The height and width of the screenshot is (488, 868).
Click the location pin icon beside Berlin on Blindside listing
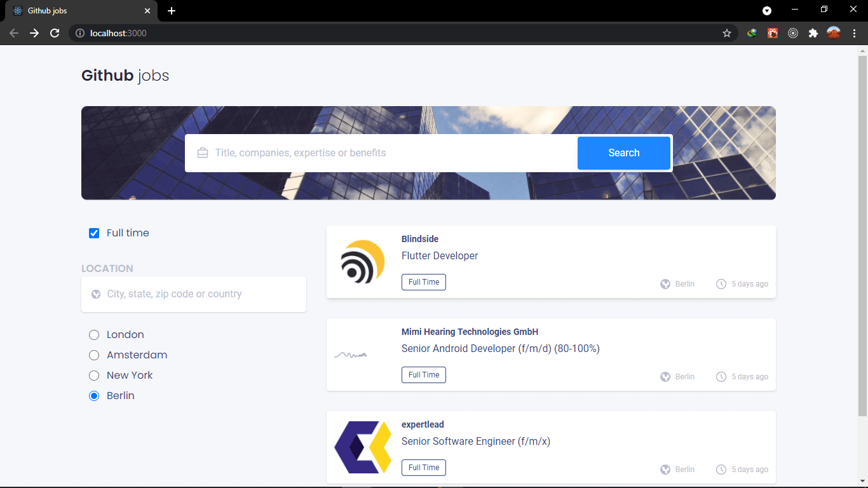pos(665,284)
